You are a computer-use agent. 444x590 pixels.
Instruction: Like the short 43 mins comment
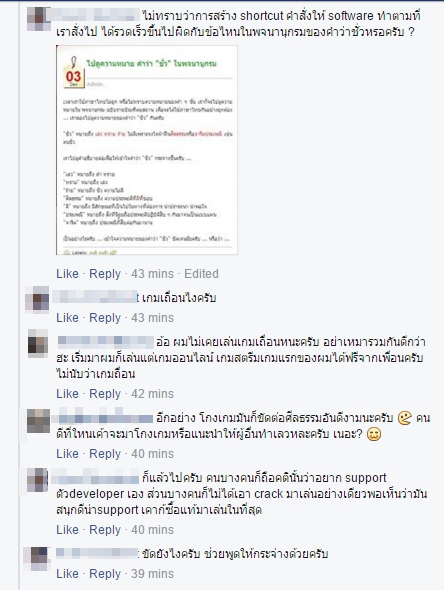(x=67, y=318)
